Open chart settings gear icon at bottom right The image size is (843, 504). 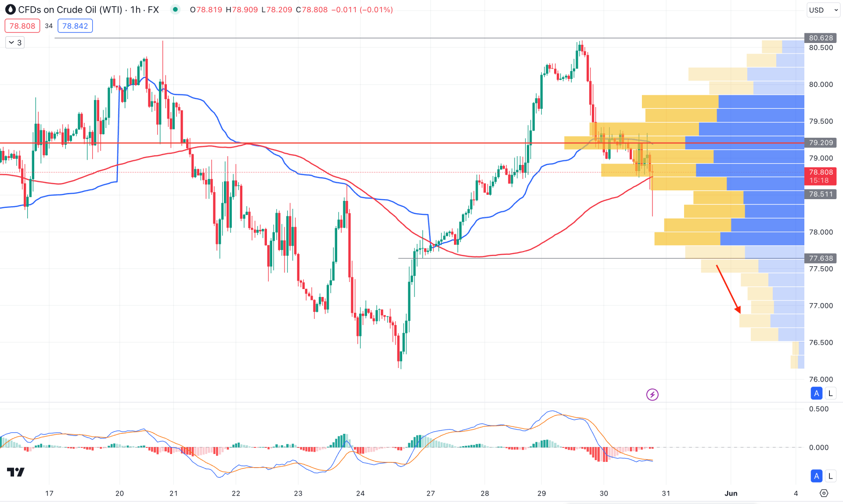coord(824,493)
